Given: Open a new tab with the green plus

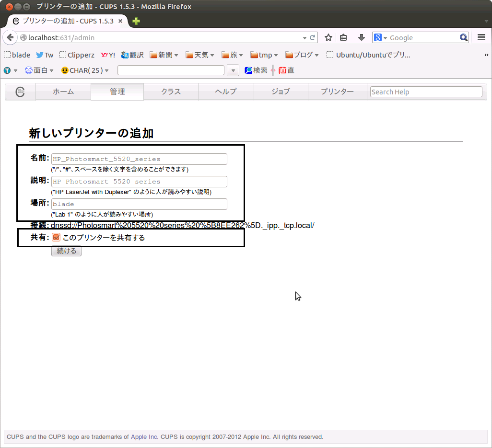Looking at the screenshot, I should (x=136, y=21).
